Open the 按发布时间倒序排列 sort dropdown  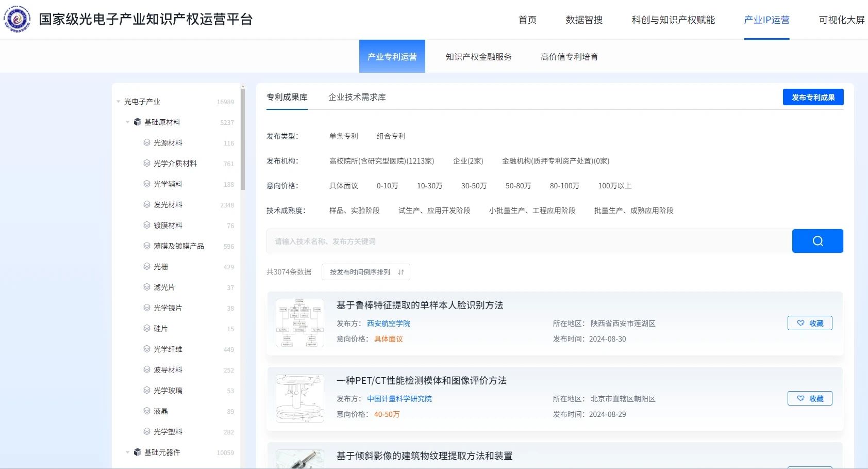coord(366,272)
